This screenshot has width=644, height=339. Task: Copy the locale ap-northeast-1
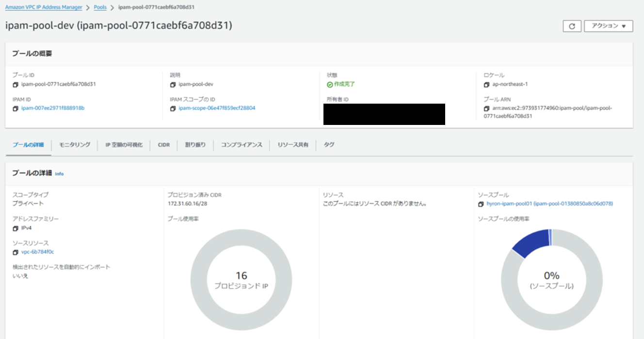(x=487, y=84)
